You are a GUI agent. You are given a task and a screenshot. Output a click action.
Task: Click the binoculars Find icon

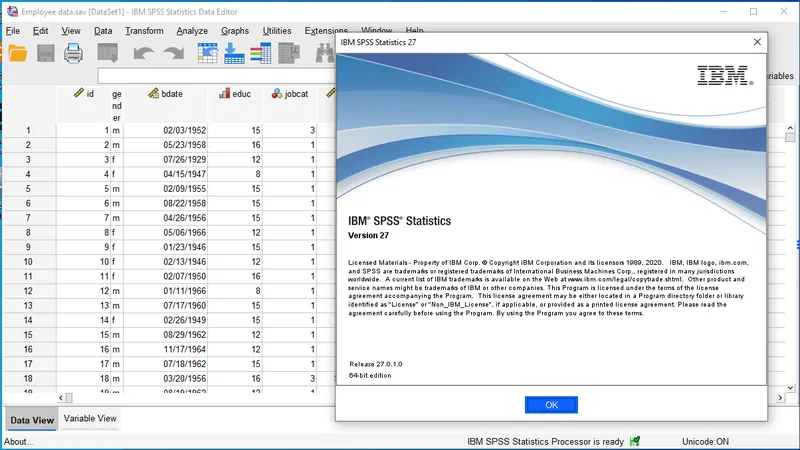click(x=325, y=53)
